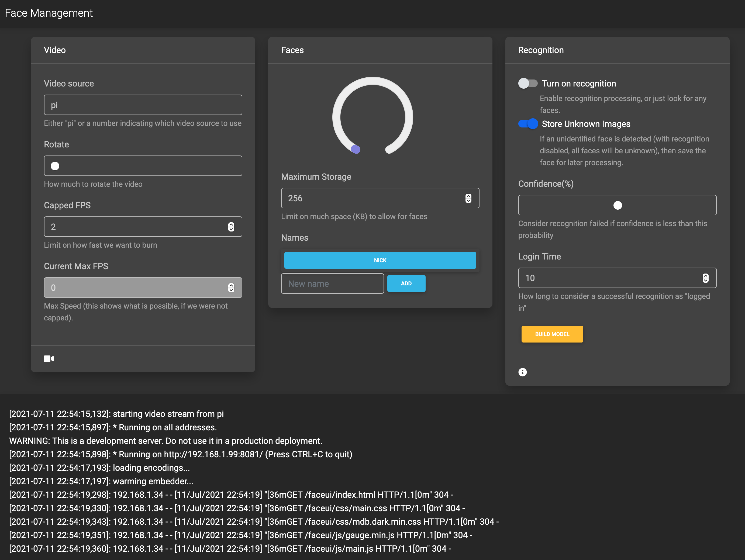Click the Rotate slider handle
The image size is (745, 560).
click(55, 166)
